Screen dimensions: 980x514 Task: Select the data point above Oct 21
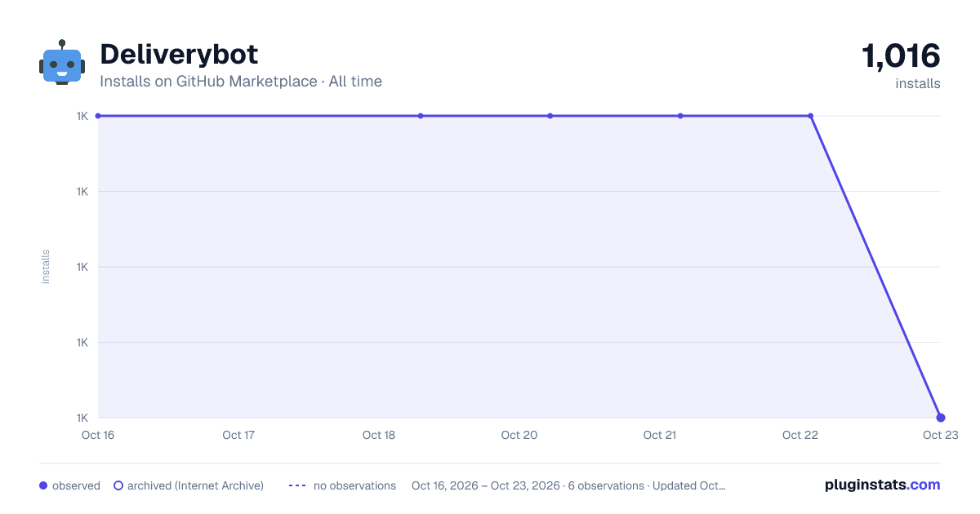680,116
